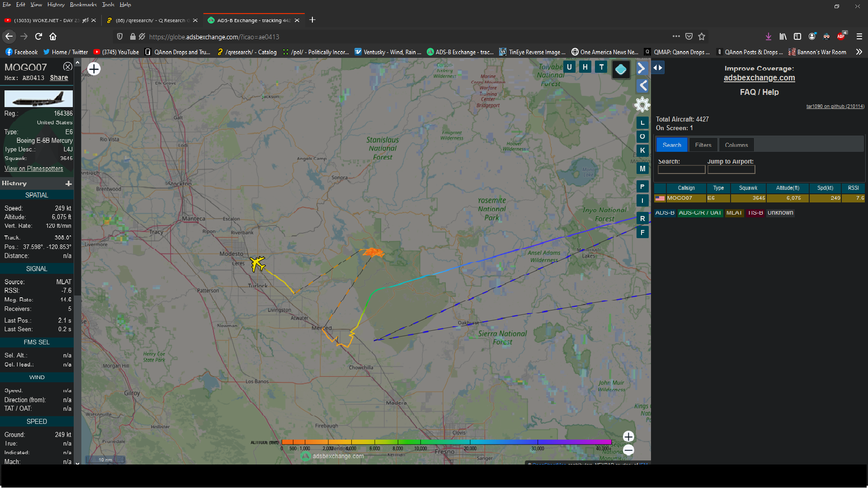
Task: Toggle sidebar width double-arrow button
Action: [658, 68]
